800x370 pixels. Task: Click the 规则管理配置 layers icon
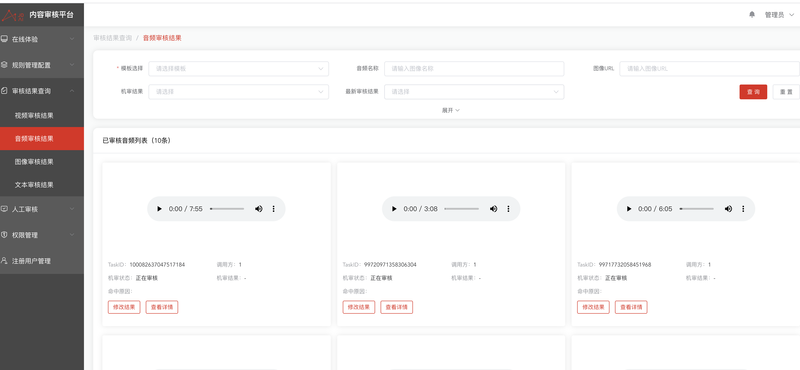(x=4, y=65)
